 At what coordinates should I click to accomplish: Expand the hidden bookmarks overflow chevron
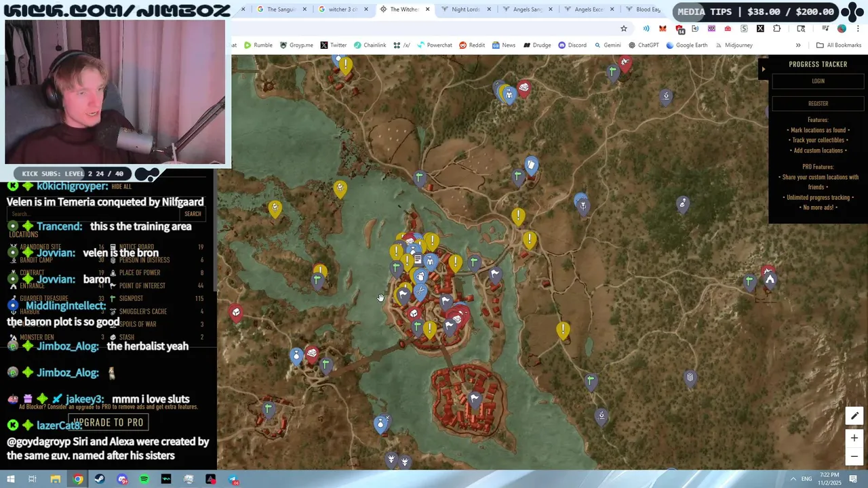[x=798, y=45]
